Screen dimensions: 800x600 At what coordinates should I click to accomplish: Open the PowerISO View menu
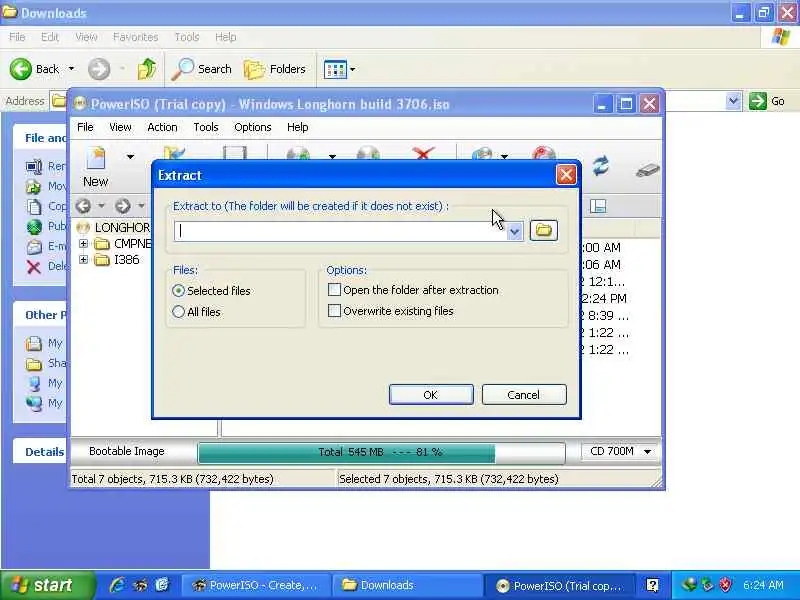coord(120,127)
